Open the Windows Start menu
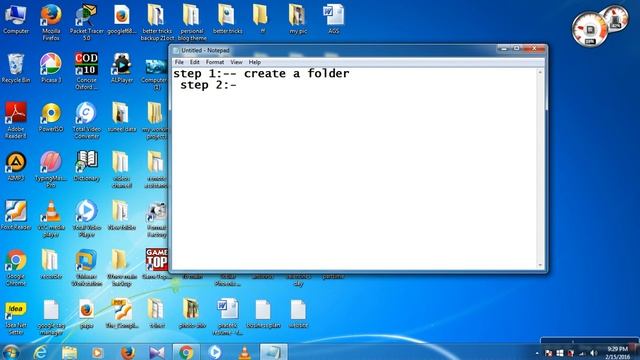 coord(11,352)
